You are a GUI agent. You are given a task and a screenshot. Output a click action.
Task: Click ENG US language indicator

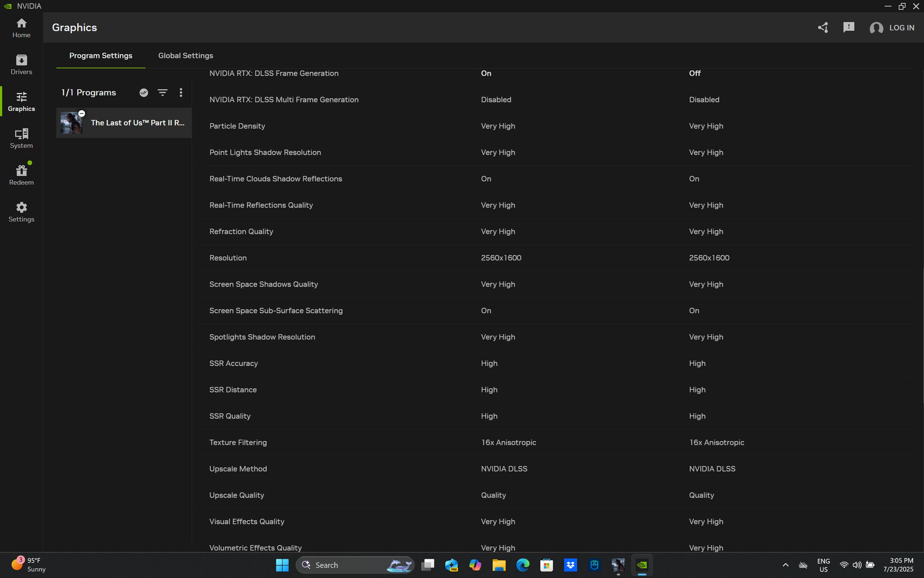(823, 565)
